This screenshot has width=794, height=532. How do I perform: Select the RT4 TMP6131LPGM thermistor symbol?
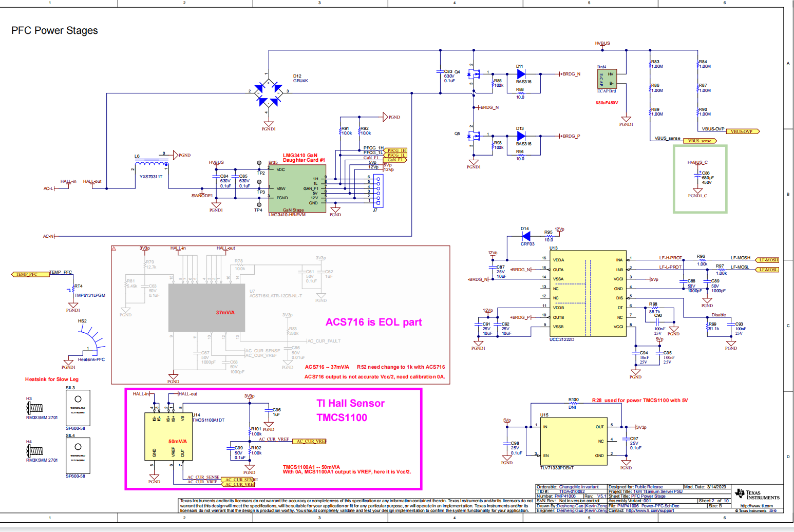pos(73,290)
